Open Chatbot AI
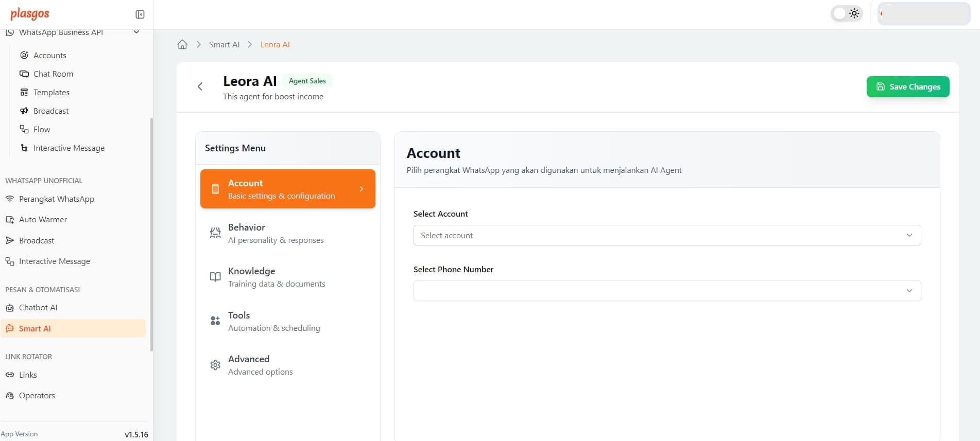This screenshot has width=980, height=441. (38, 307)
